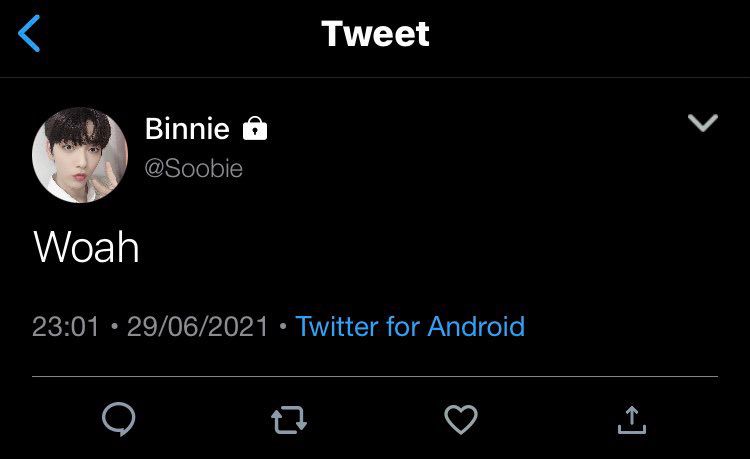The image size is (750, 459).
Task: Tap the padlock icon beside Binnie
Action: click(255, 129)
